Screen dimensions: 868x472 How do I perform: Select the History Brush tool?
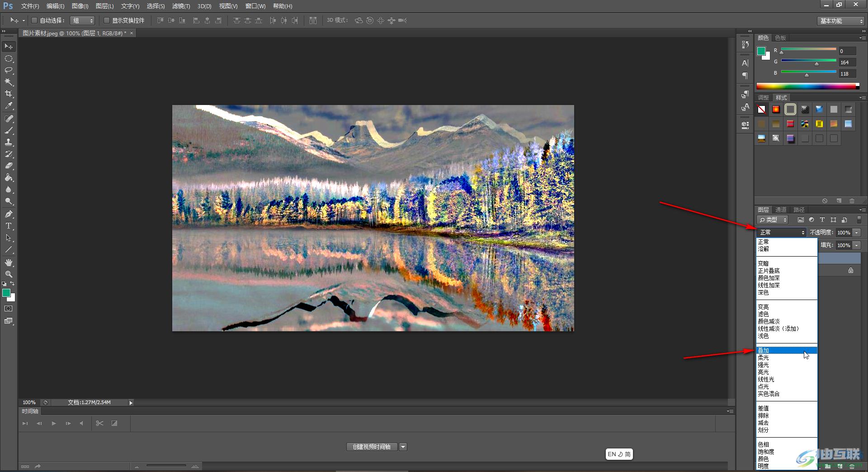click(9, 154)
